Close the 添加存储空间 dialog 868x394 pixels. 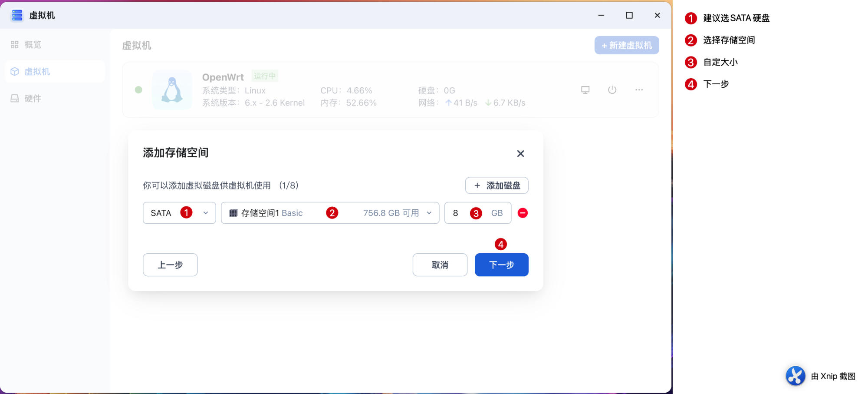pos(520,154)
